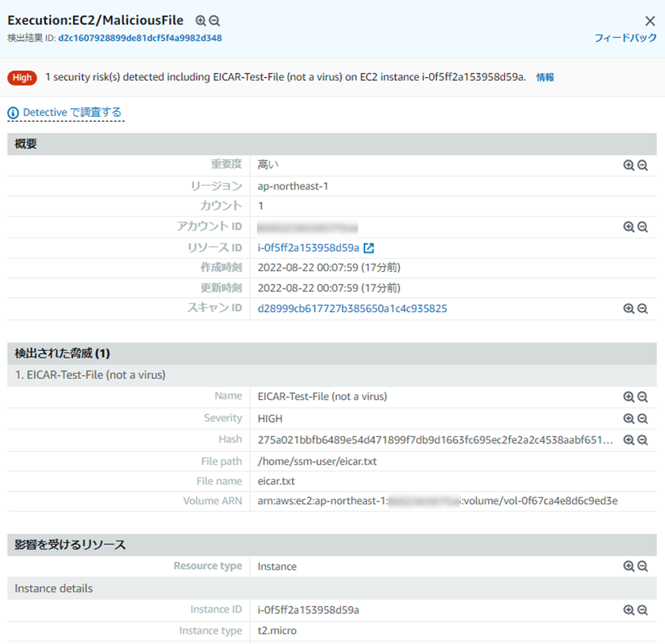Click the info circle icon beside Detective
The width and height of the screenshot is (665, 644).
point(13,113)
